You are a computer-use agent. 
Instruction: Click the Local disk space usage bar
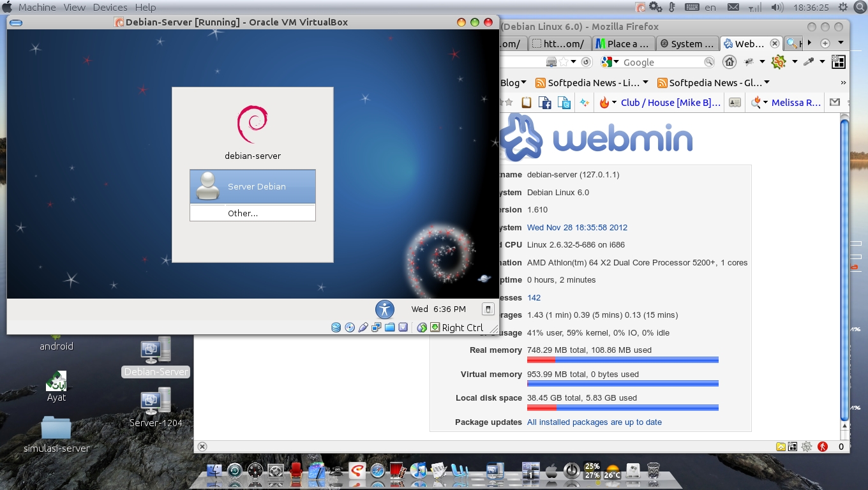[623, 407]
